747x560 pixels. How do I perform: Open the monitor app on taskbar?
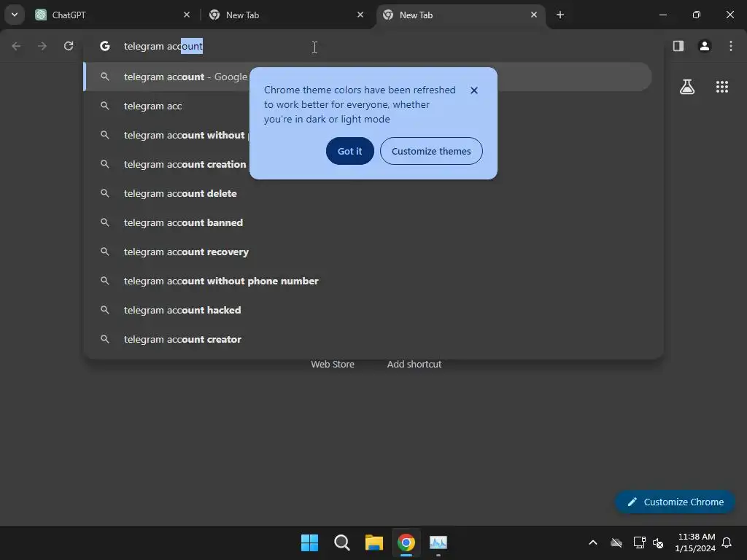[x=438, y=542]
